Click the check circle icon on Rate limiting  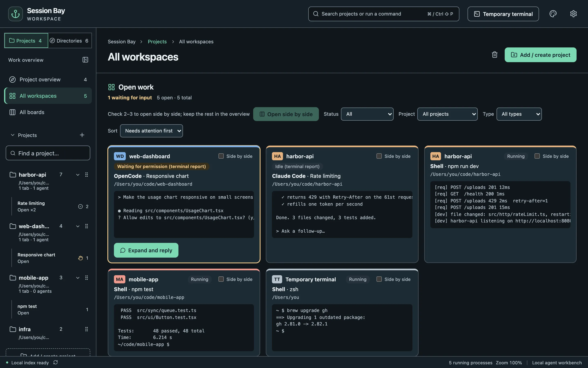click(x=80, y=206)
